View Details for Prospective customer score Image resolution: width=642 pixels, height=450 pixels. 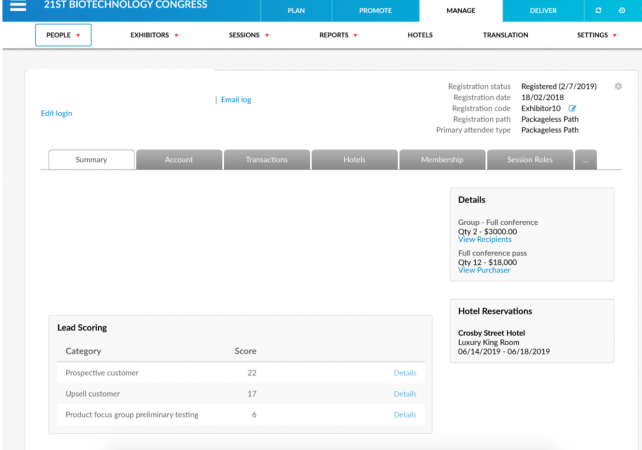click(404, 373)
